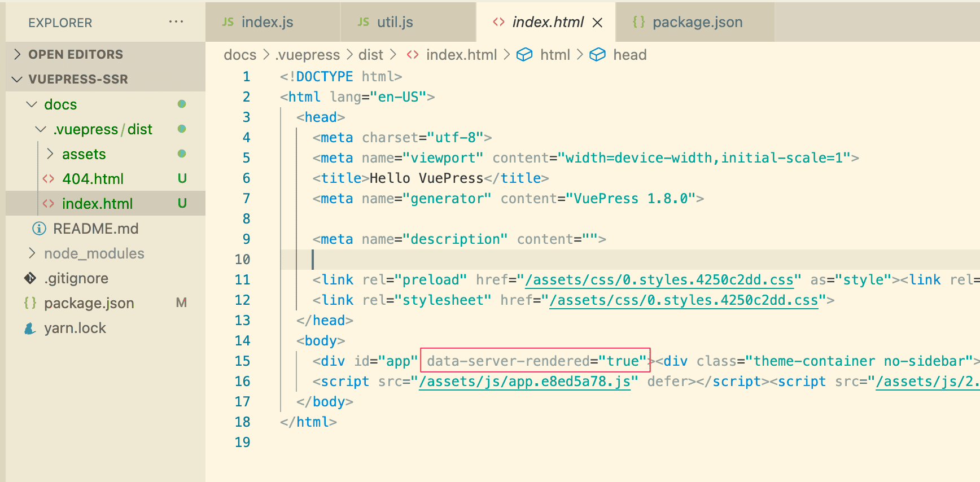980x482 pixels.
Task: Click the closing </html> tag on line 18
Action: pyautogui.click(x=308, y=422)
